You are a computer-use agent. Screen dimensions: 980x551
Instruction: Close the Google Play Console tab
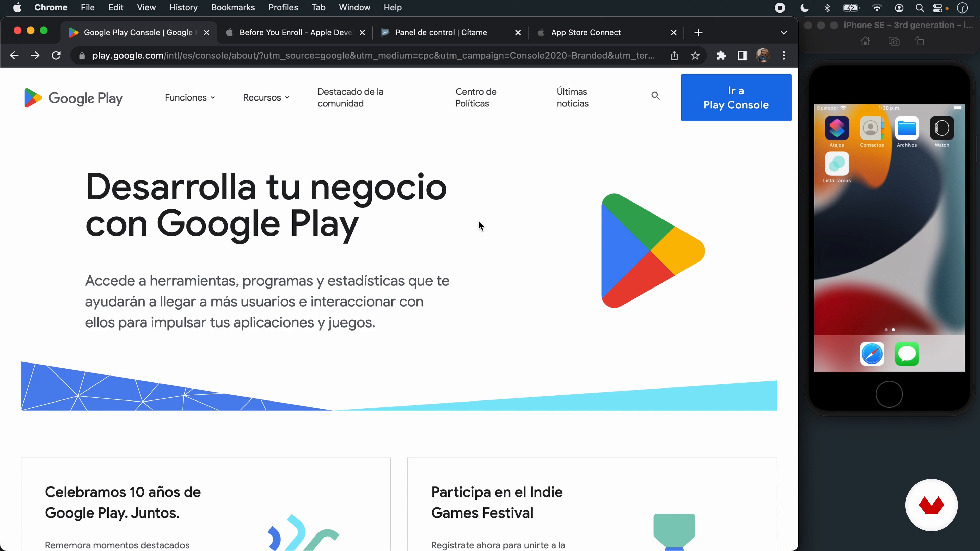206,33
